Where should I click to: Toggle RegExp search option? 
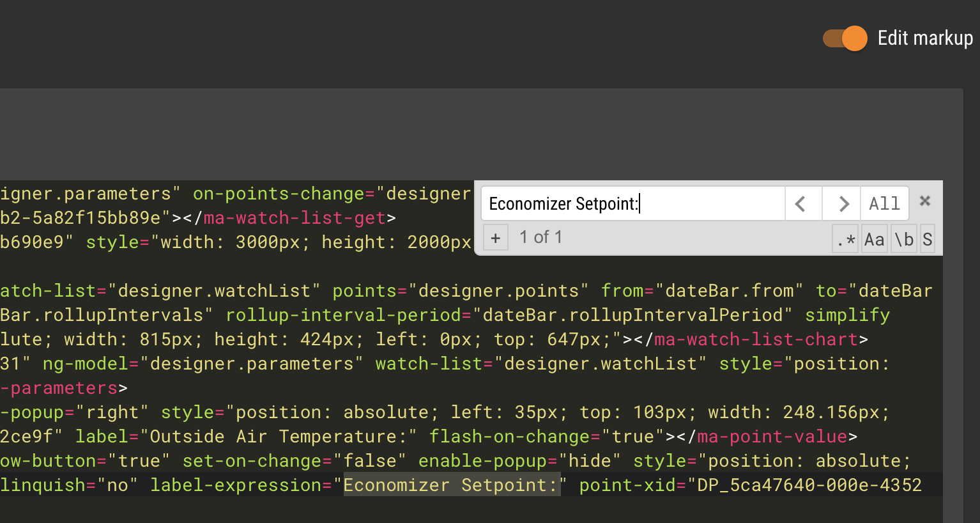(846, 239)
